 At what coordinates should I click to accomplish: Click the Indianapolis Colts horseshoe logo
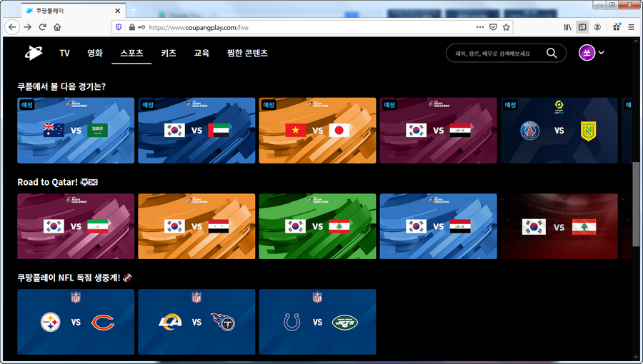292,322
